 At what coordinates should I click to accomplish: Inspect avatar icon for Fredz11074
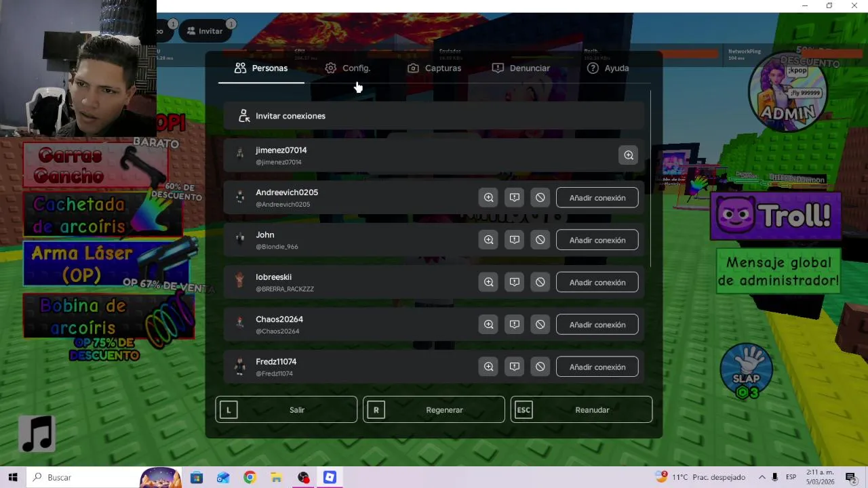click(x=488, y=367)
